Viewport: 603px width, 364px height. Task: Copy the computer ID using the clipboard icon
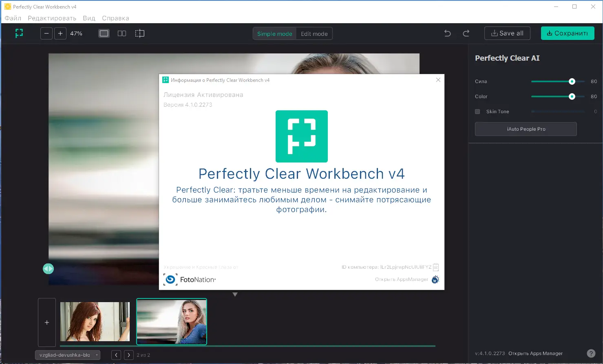point(435,267)
